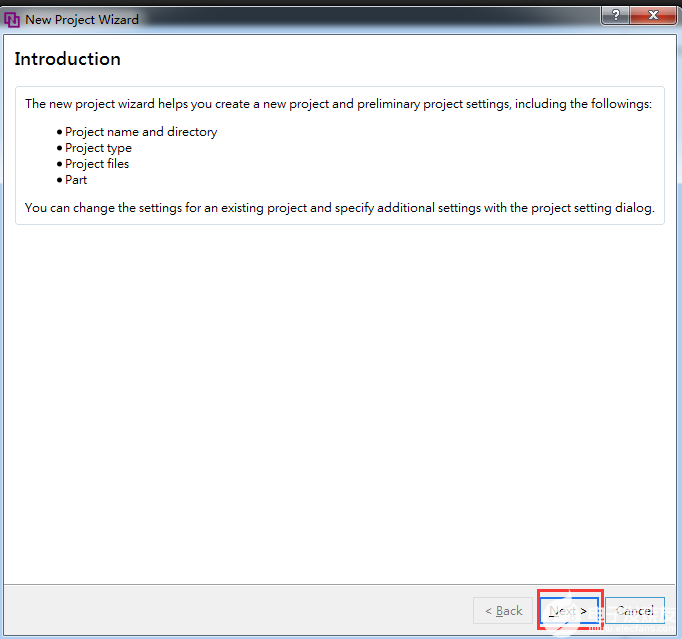Click the "The new project wizard helps" sentence

[338, 104]
